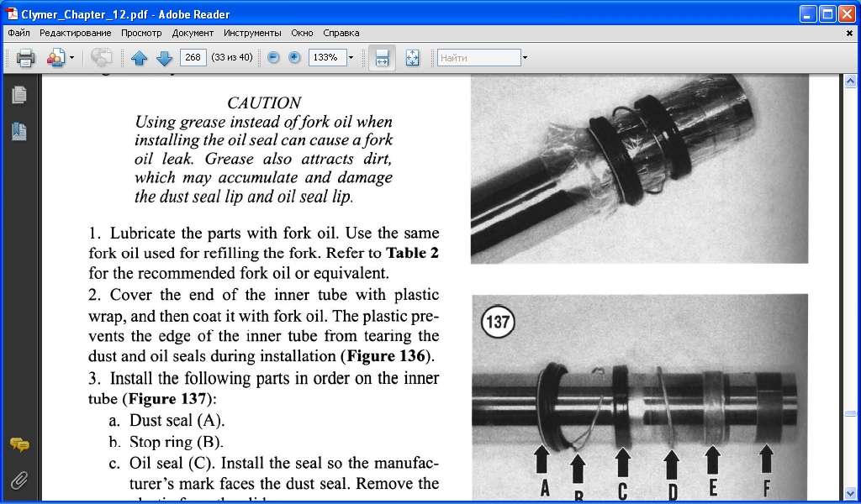Click the CAUTION heading text

point(264,103)
